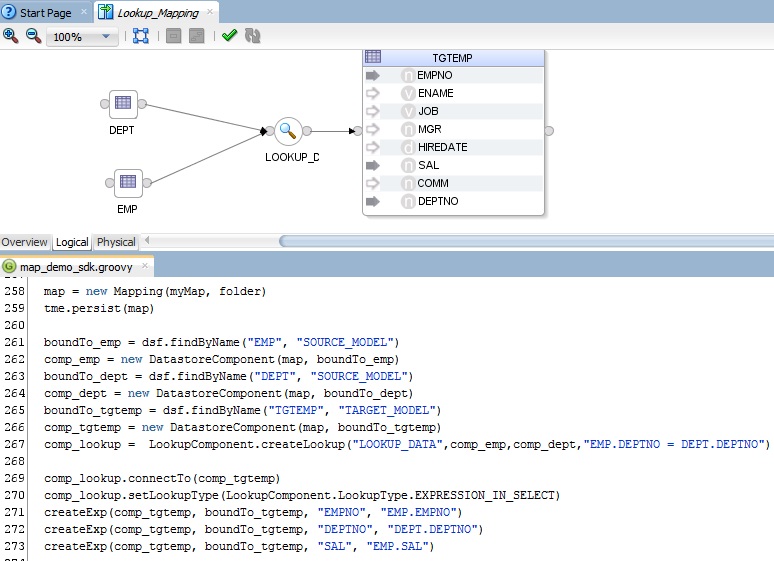Click the green checkmark validate icon
This screenshot has height=561, width=774.
point(229,36)
